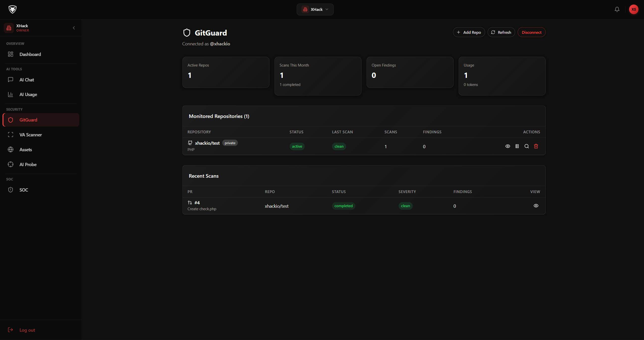Open the SOC page
644x340 pixels.
[41, 190]
